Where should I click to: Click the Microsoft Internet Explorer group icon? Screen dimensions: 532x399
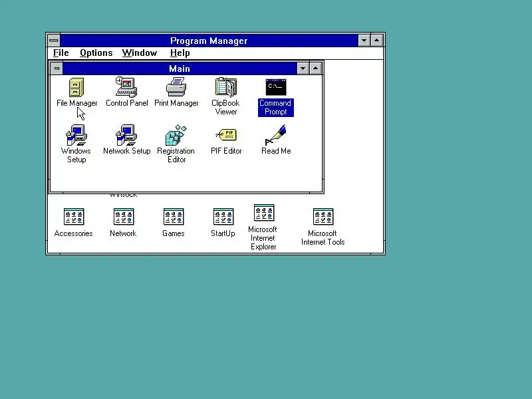click(263, 213)
